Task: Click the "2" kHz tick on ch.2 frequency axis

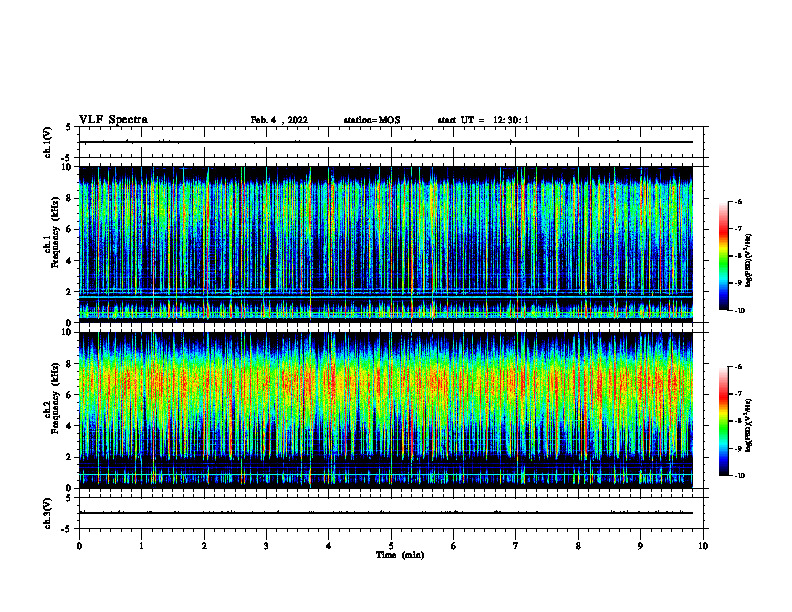Action: pos(69,457)
